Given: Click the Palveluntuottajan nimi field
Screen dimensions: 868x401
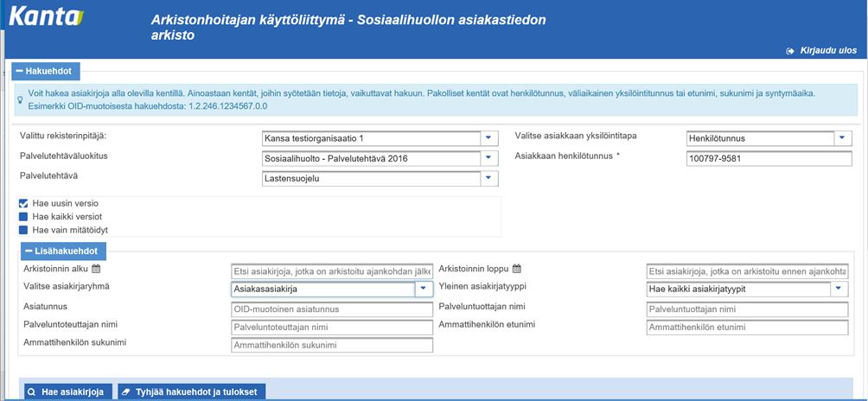Looking at the screenshot, I should point(747,309).
